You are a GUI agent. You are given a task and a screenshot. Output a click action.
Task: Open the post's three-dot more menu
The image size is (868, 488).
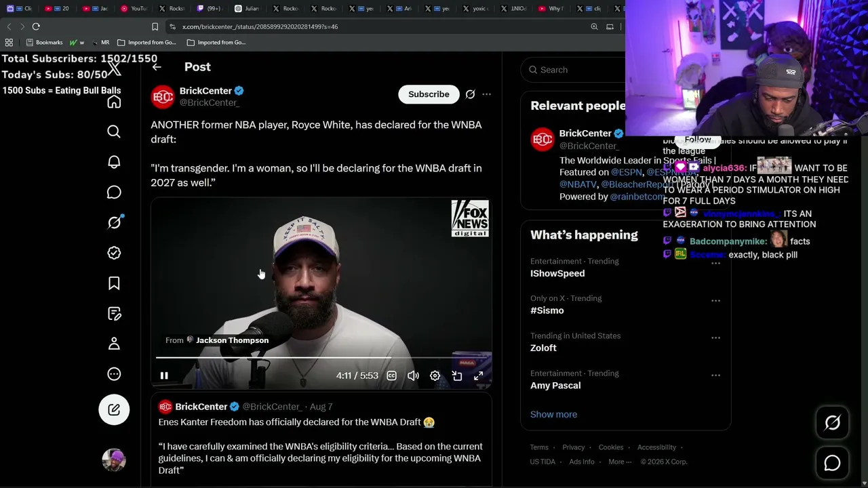point(486,94)
